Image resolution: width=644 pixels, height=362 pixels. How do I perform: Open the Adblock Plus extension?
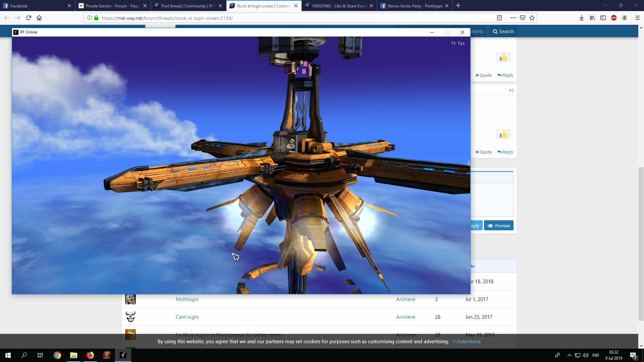[x=614, y=18]
